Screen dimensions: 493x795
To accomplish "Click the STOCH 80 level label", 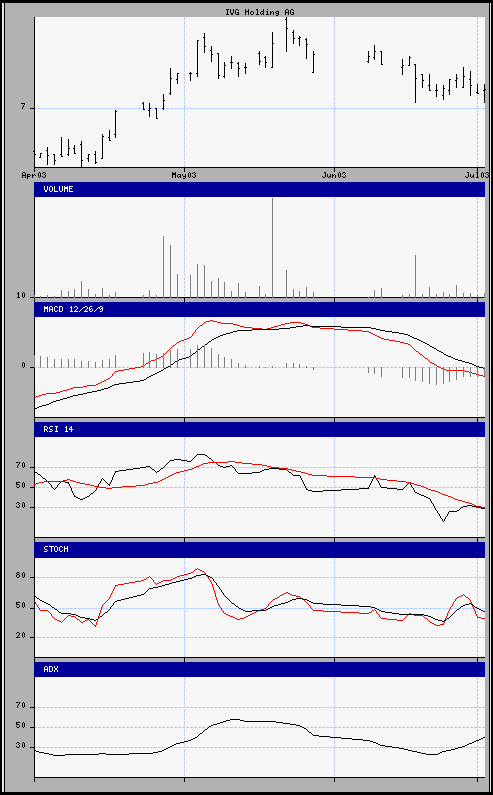I will tap(21, 576).
